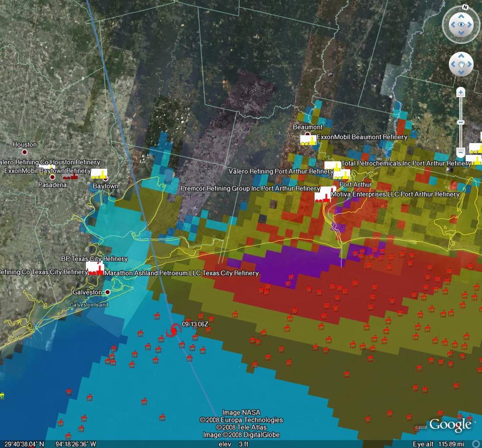Click the Galveston Island label
This screenshot has height=448, width=482.
point(89,304)
